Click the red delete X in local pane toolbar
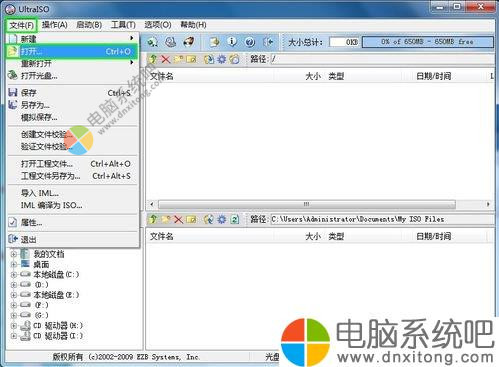 click(x=179, y=219)
